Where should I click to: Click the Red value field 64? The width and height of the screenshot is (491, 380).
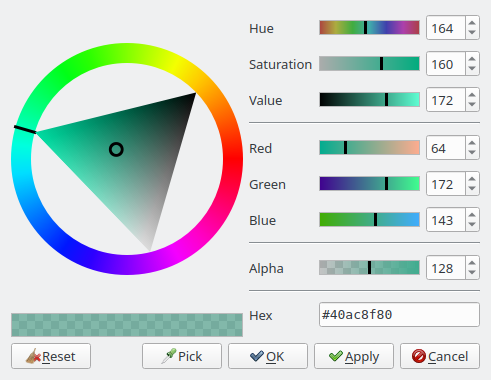click(446, 148)
